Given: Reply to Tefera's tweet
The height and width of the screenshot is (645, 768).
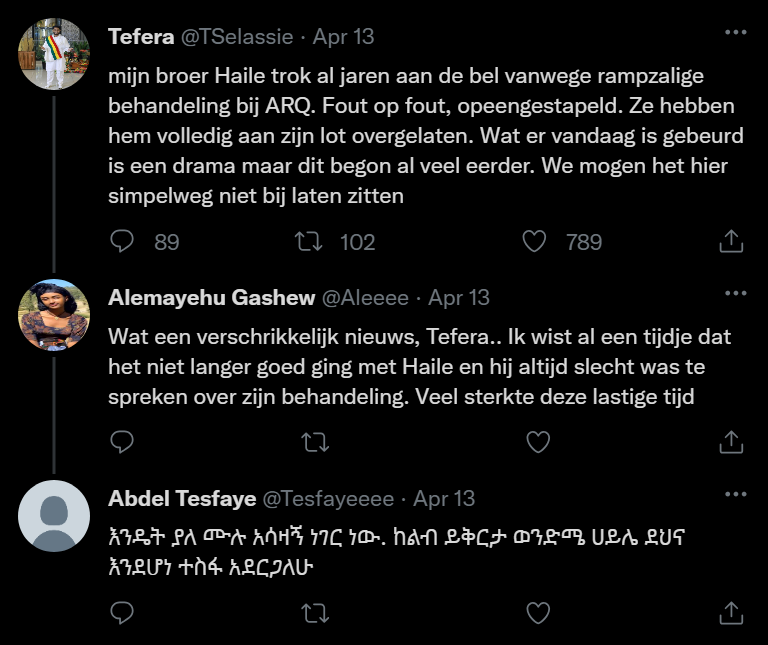Looking at the screenshot, I should point(122,241).
